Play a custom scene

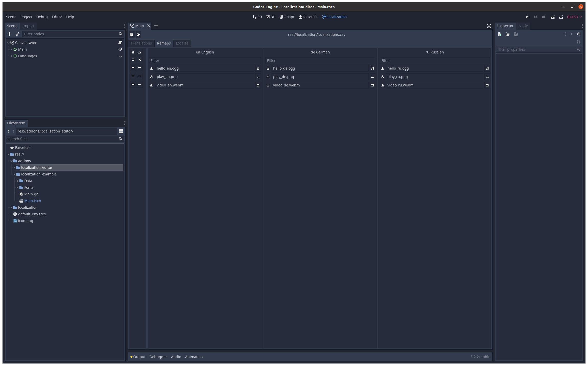[x=561, y=17]
